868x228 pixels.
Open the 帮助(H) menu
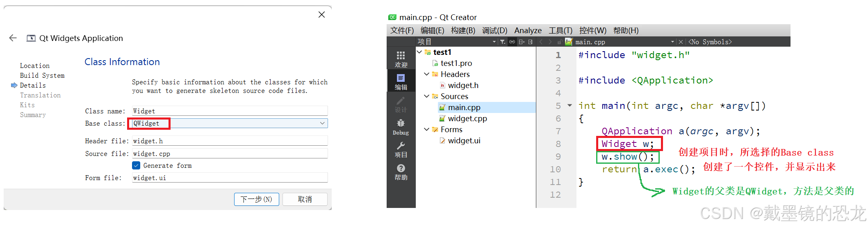pyautogui.click(x=626, y=31)
